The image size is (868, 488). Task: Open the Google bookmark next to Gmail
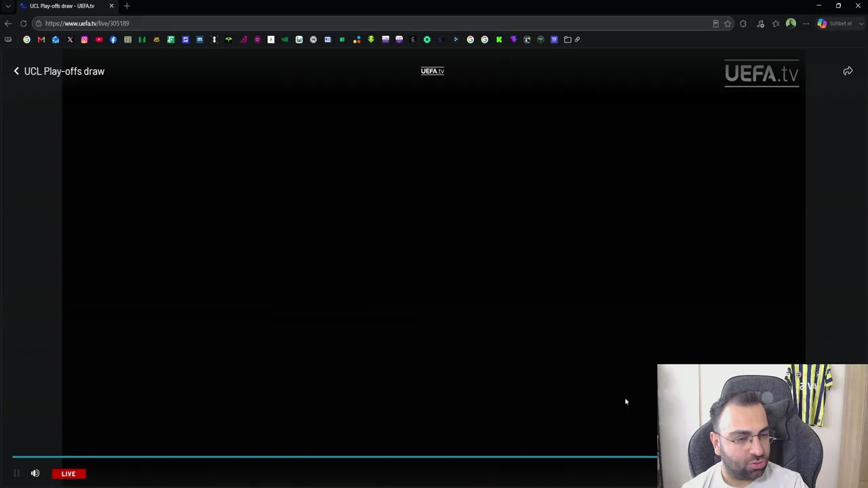coord(27,39)
